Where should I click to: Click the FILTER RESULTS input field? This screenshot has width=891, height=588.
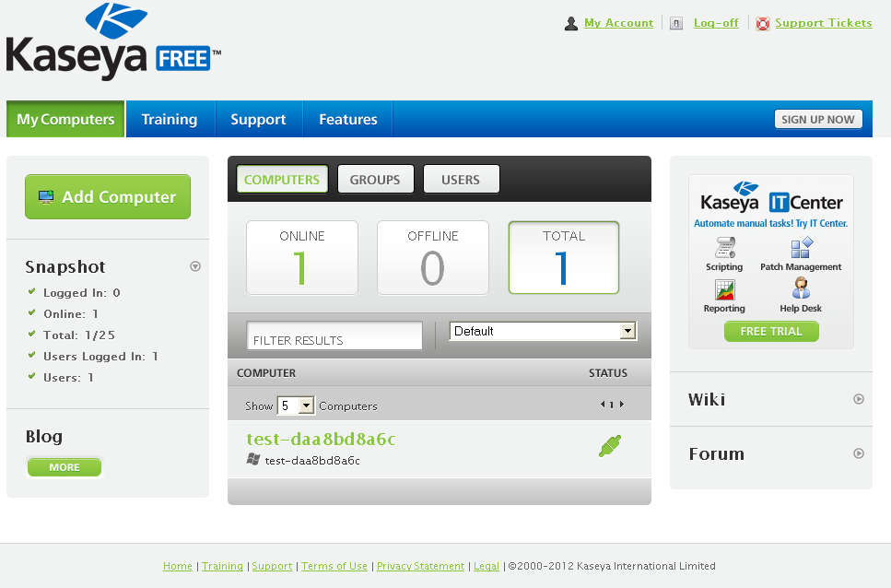tap(334, 335)
